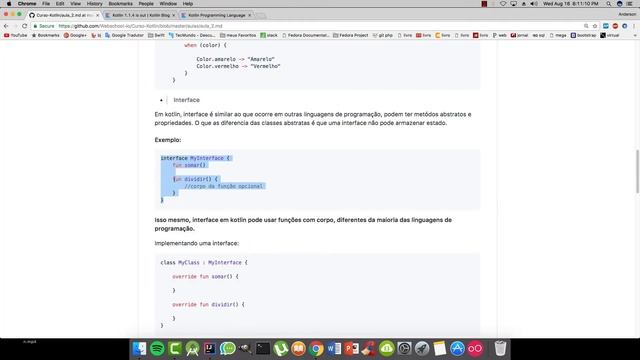The image size is (640, 360).
Task: Open Google Chrome from the Dock
Action: tap(316, 349)
